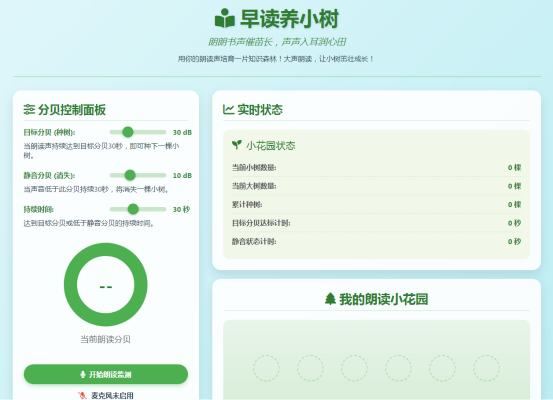553x400 pixels.
Task: Click the circular decibel meter showing --
Action: pos(106,285)
